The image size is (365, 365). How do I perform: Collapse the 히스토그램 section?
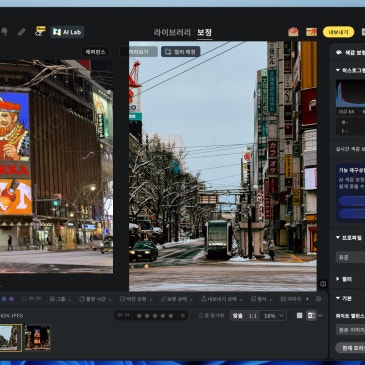338,70
